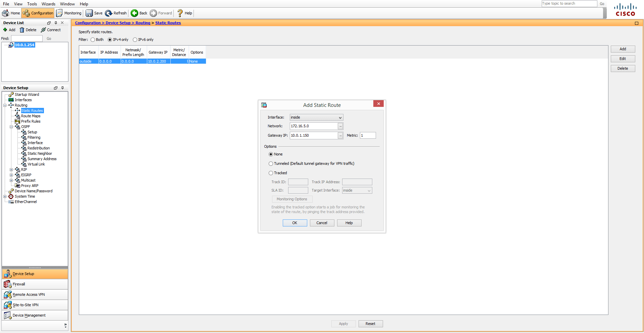Screen dimensions: 644x333
Task: Expand the EIGRP tree node
Action: pyautogui.click(x=11, y=175)
